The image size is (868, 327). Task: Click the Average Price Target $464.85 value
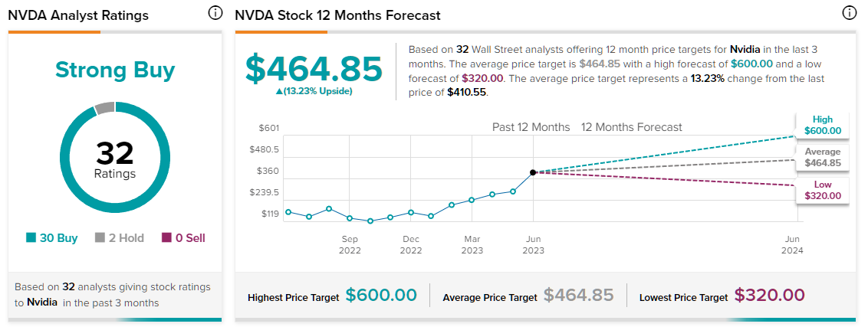click(579, 296)
